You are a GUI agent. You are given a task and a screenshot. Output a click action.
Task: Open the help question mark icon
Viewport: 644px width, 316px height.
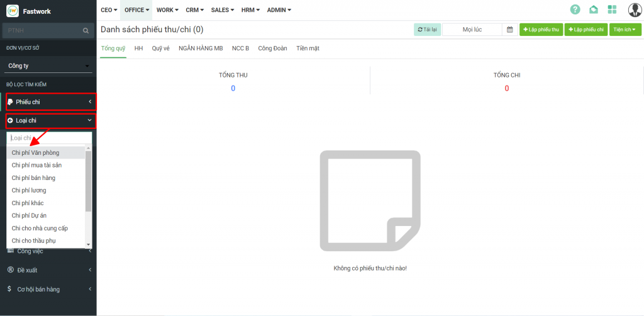(x=575, y=9)
